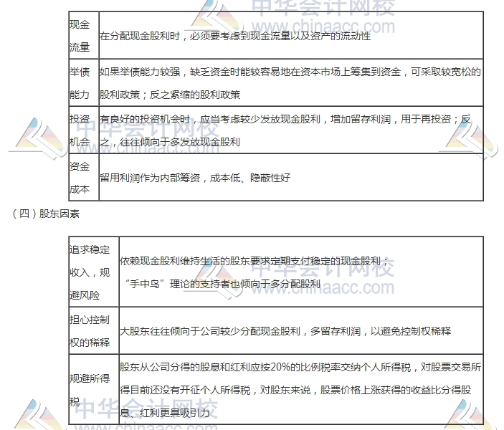Click the line about “手中鸟”理论的支持者
Image resolution: width=504 pixels, height=430 pixels.
click(x=222, y=284)
